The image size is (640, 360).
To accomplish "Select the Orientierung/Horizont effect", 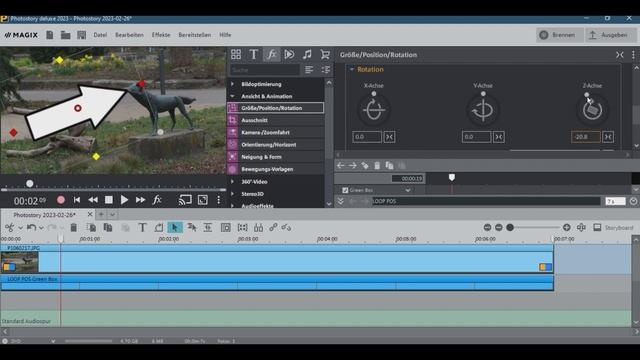I will pyautogui.click(x=276, y=144).
